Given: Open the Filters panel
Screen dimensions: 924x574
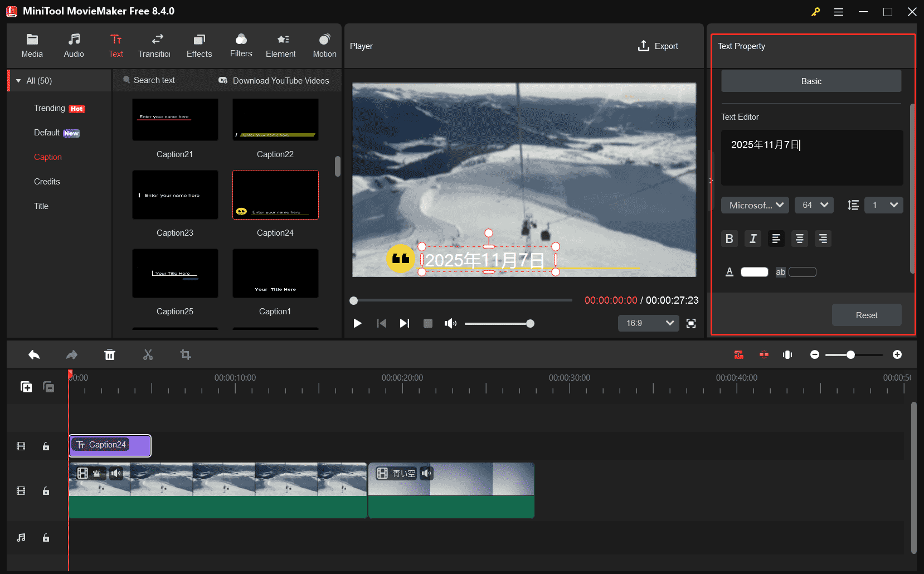Looking at the screenshot, I should 241,45.
